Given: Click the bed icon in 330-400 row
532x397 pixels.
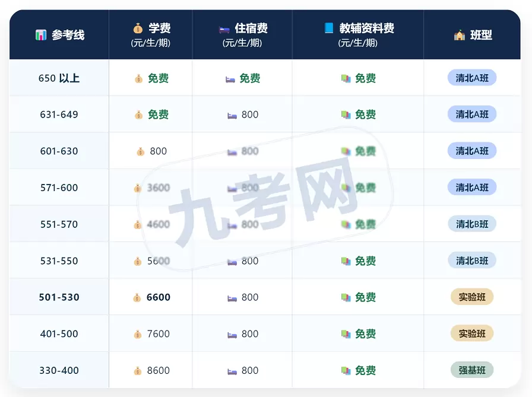Looking at the screenshot, I should point(232,372).
